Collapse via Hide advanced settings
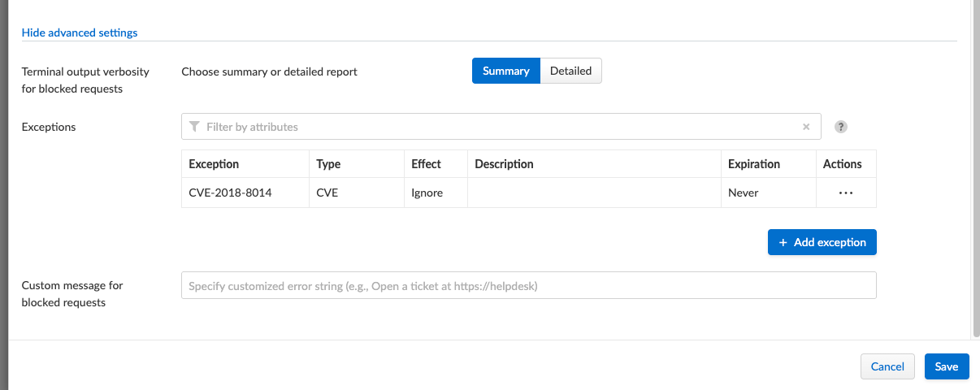The height and width of the screenshot is (390, 980). click(x=80, y=32)
